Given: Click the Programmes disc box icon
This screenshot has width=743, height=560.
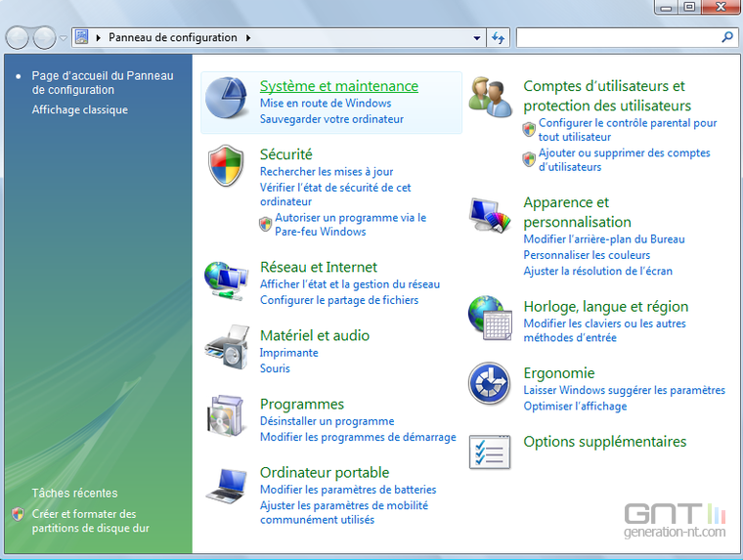Looking at the screenshot, I should 226,415.
